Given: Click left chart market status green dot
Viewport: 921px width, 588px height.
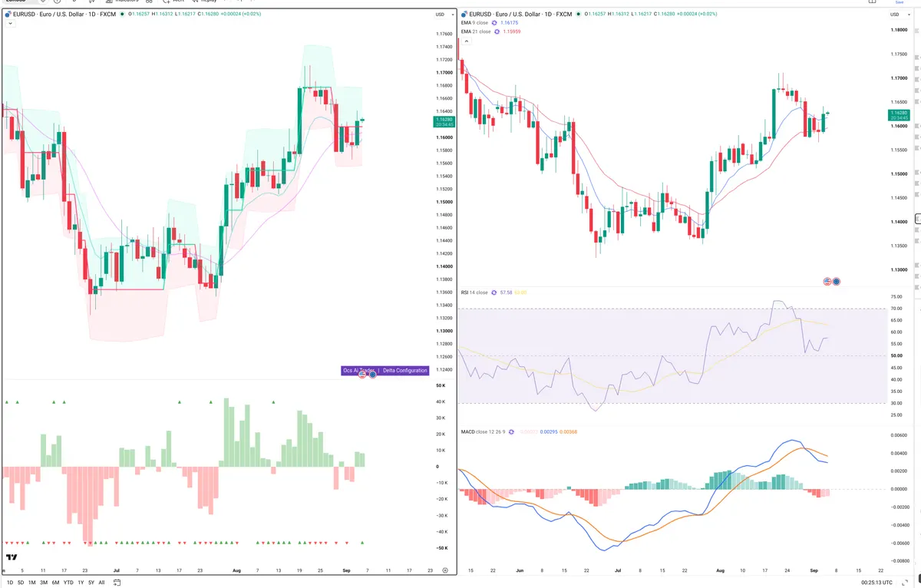Looking at the screenshot, I should pyautogui.click(x=122, y=14).
